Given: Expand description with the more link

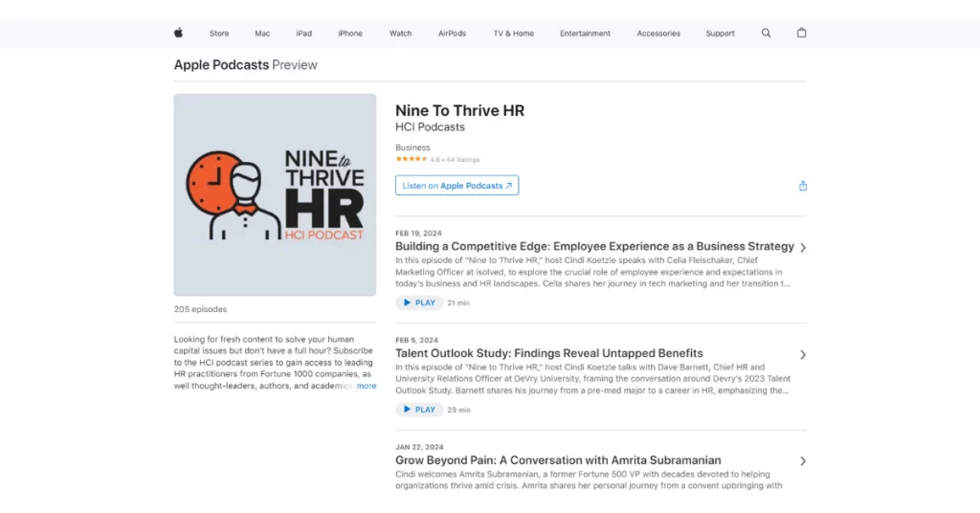Looking at the screenshot, I should (x=367, y=386).
